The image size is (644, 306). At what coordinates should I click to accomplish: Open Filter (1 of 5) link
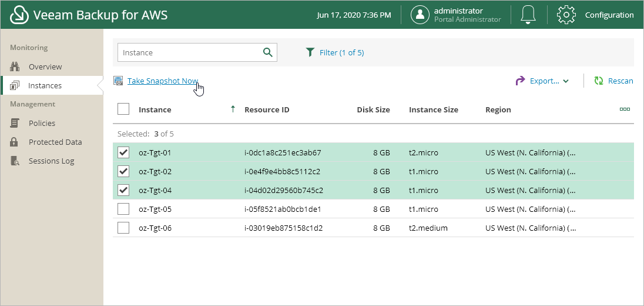coord(342,52)
